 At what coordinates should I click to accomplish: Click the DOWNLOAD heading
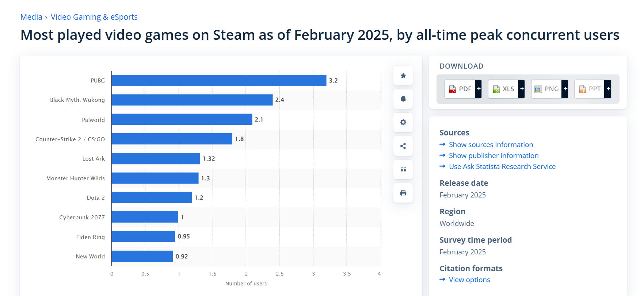pyautogui.click(x=461, y=66)
